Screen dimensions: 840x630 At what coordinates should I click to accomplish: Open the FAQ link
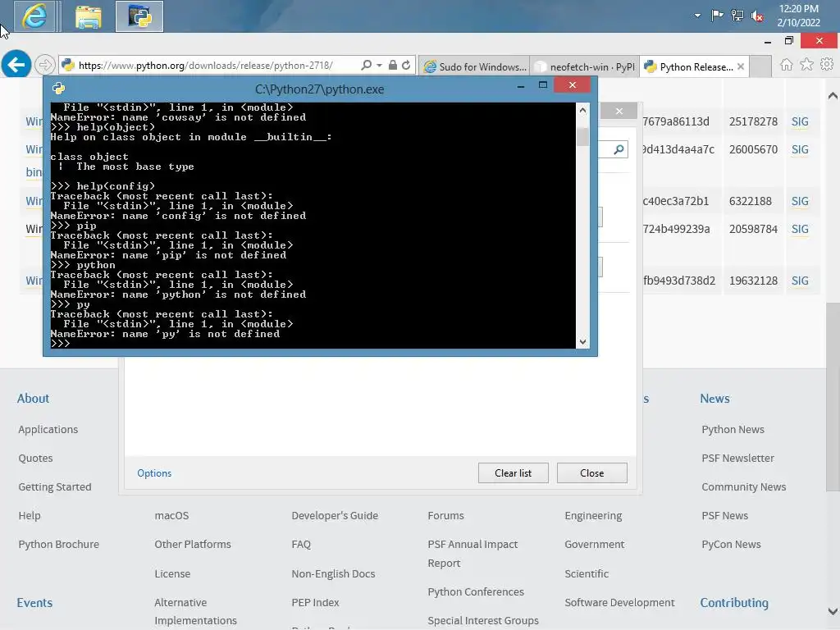tap(301, 545)
